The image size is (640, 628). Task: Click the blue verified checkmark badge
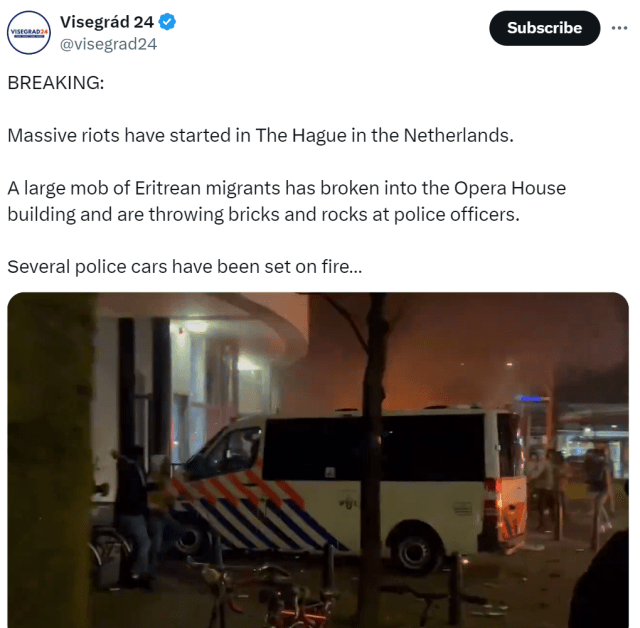coord(167,22)
